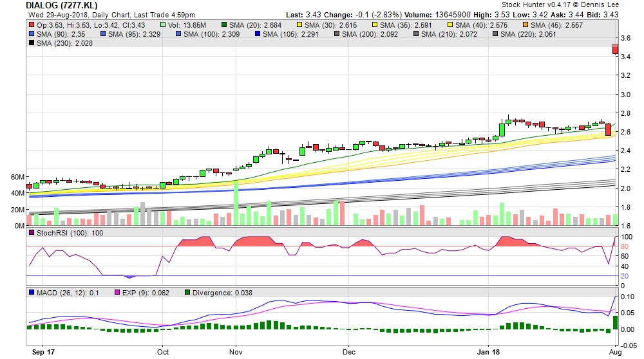Click the SMA (45) orange swatch

[526, 25]
